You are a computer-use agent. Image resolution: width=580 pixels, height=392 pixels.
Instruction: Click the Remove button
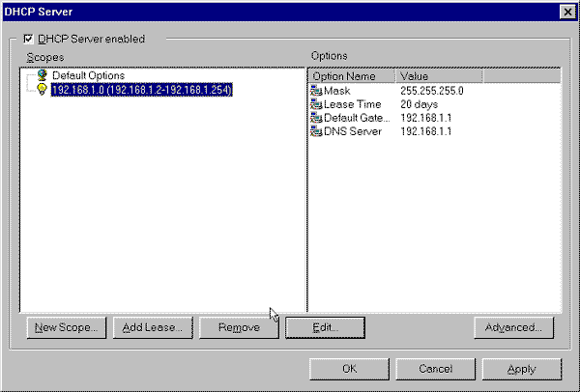(x=239, y=327)
